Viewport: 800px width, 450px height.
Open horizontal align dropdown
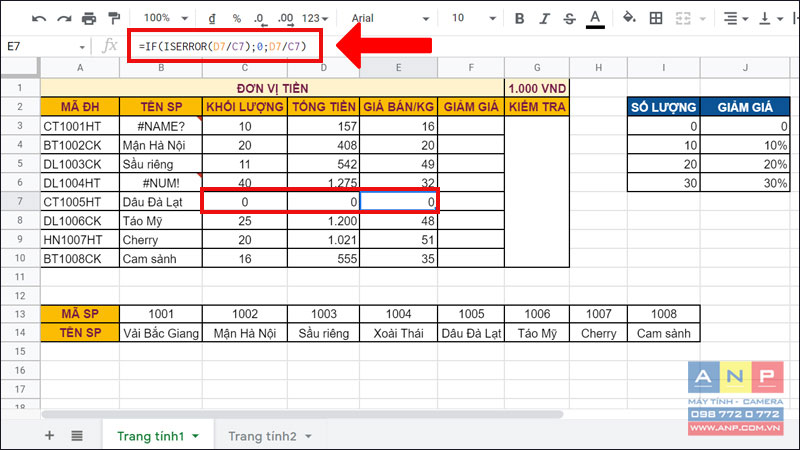click(x=736, y=18)
